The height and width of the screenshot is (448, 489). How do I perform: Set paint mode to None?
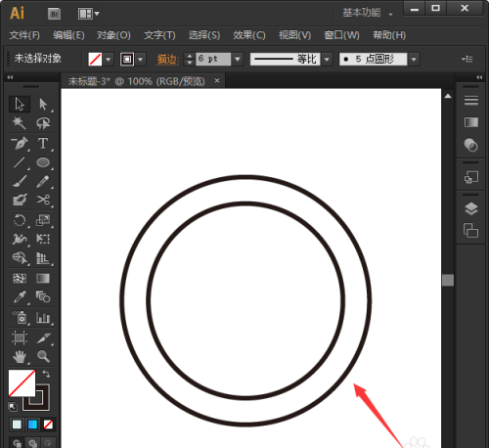(48, 425)
